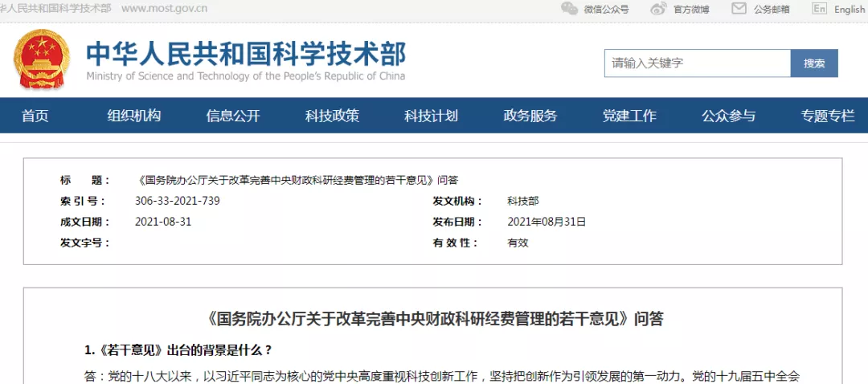Click the En language icon
Viewport: 868px width, 384px height.
819,9
